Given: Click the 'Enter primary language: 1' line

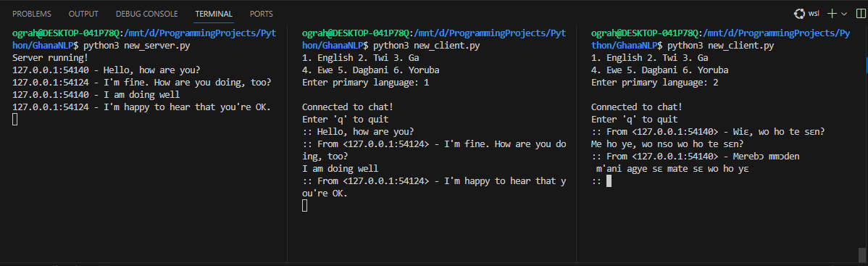Looking at the screenshot, I should [x=366, y=83].
